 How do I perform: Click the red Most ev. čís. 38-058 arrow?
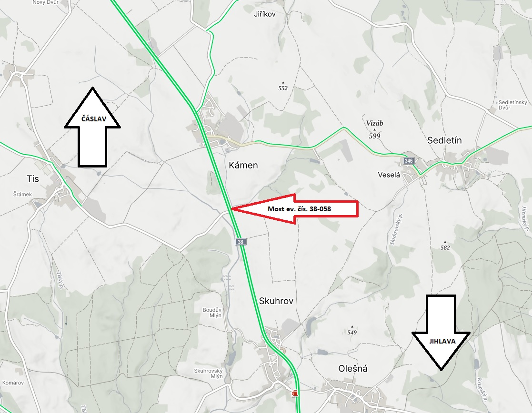click(x=294, y=209)
